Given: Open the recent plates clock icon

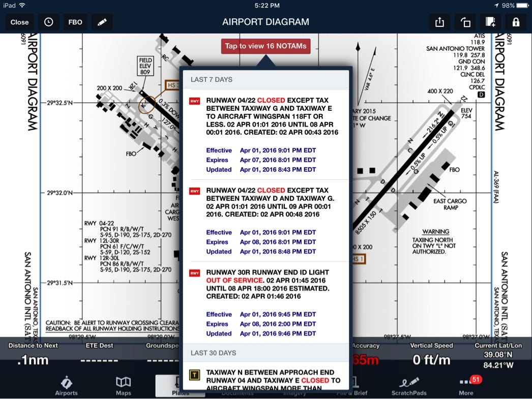Looking at the screenshot, I should point(48,22).
